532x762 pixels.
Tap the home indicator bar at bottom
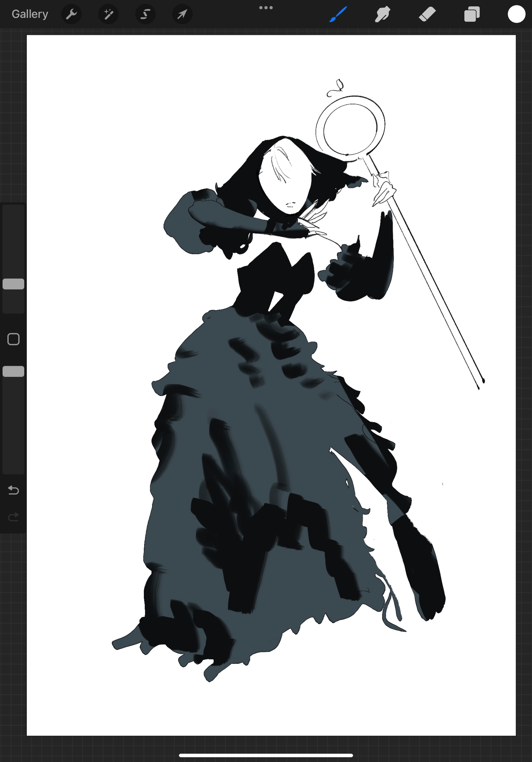[x=266, y=755]
